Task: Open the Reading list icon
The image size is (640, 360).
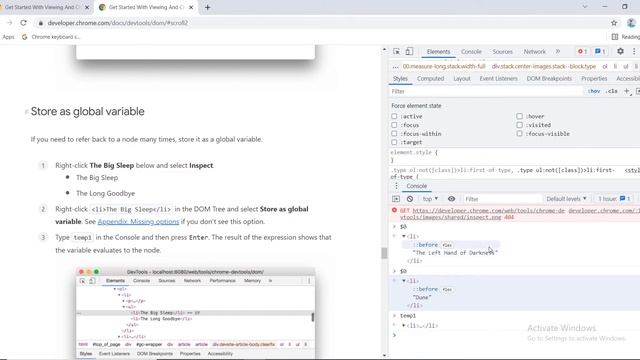Action: tap(615, 37)
